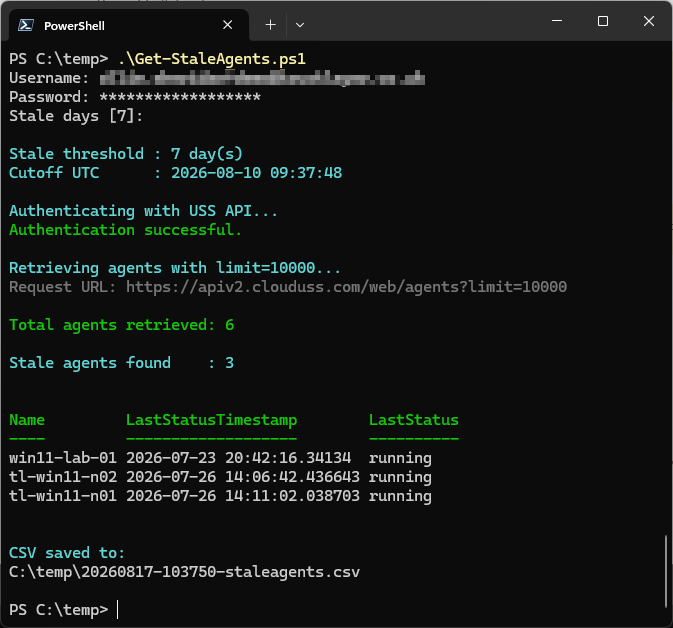Click agent name tl-win11-n02
Image resolution: width=673 pixels, height=628 pixels.
63,476
